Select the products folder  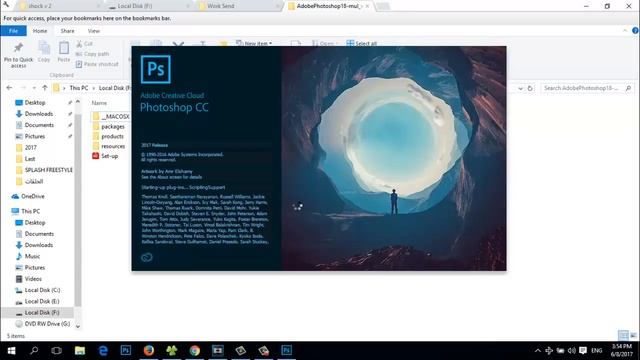tap(108, 136)
